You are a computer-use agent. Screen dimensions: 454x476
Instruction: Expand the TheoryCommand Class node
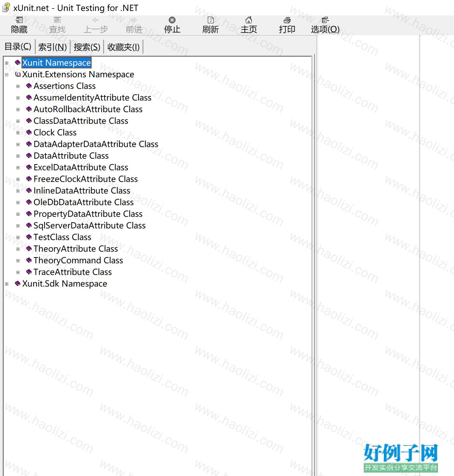click(18, 261)
